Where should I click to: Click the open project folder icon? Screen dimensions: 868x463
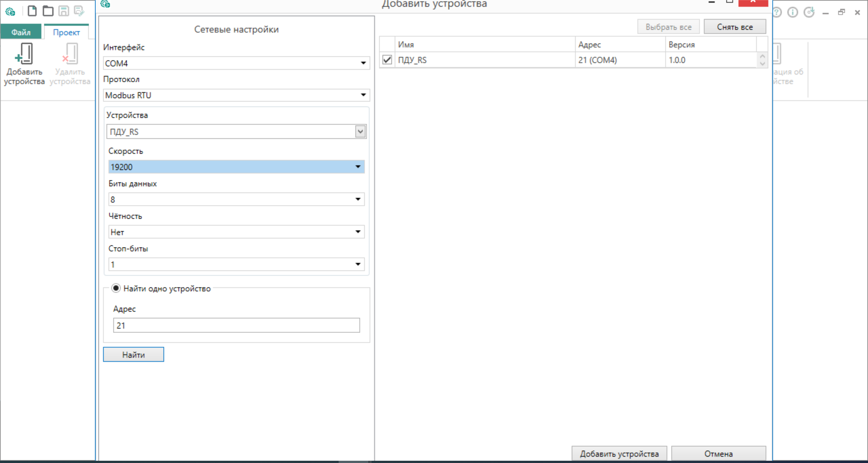pyautogui.click(x=48, y=11)
